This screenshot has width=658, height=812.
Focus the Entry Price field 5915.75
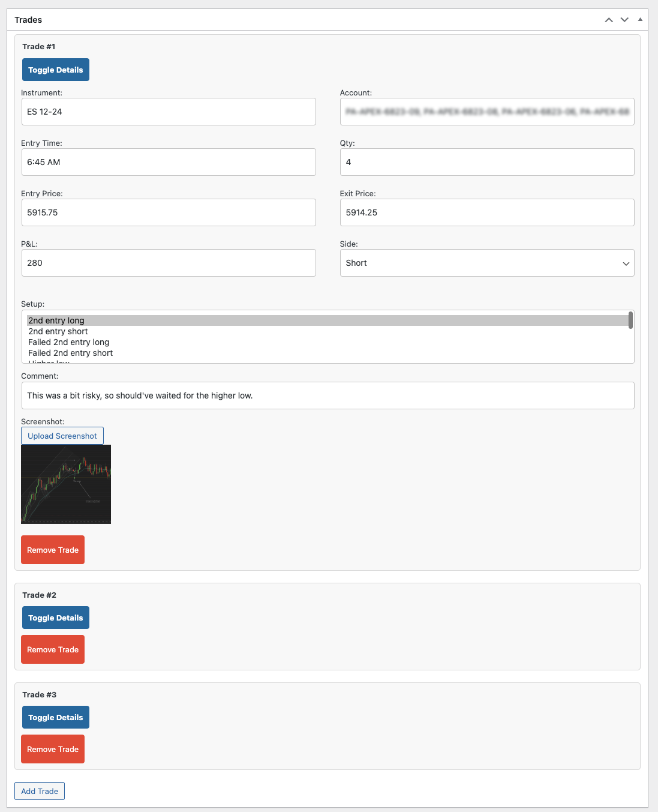click(x=169, y=212)
